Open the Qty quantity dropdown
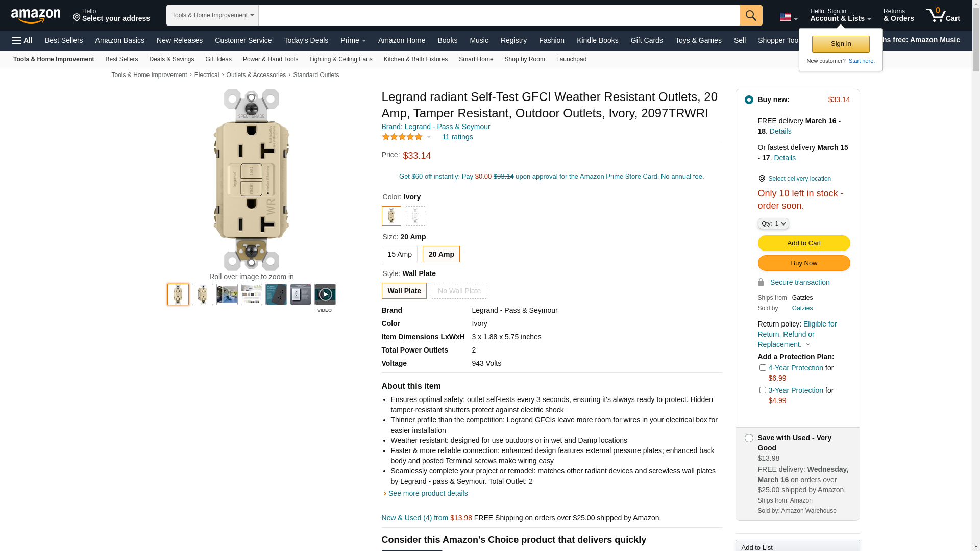The width and height of the screenshot is (980, 551). pos(773,223)
